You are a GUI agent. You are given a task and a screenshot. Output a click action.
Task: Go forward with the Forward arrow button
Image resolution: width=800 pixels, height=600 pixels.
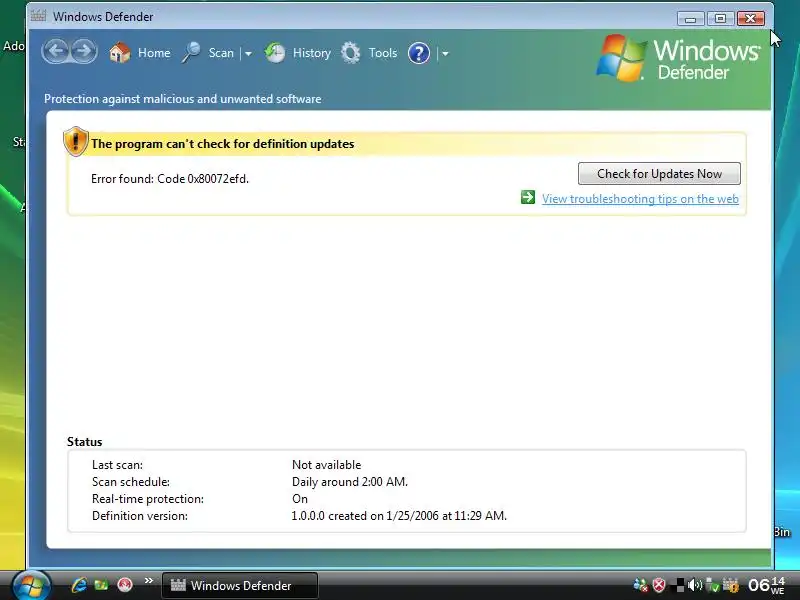[x=84, y=52]
